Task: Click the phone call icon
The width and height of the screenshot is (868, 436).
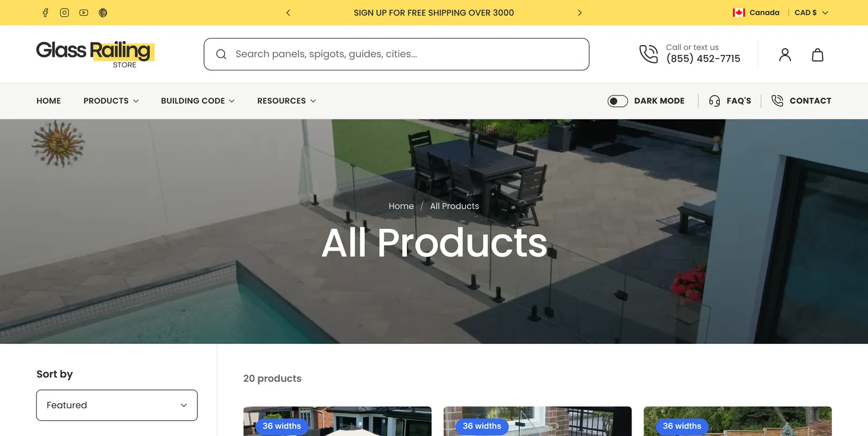Action: [x=648, y=54]
